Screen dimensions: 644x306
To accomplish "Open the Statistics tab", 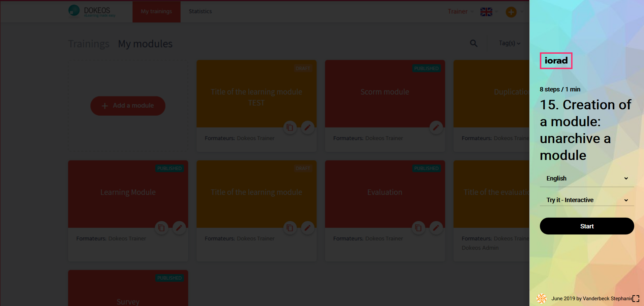I will point(200,11).
